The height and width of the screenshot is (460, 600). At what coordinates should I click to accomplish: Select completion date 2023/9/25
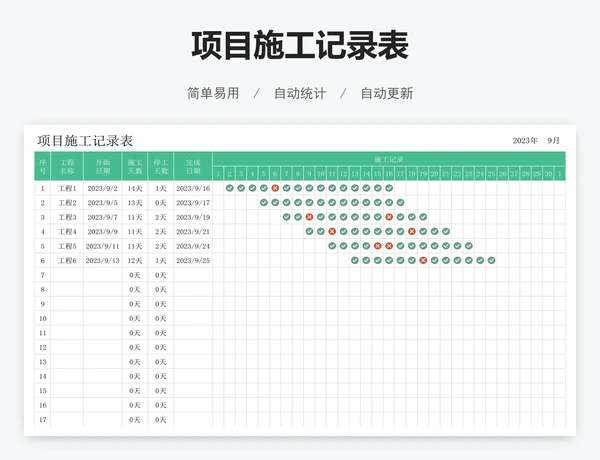(x=193, y=261)
